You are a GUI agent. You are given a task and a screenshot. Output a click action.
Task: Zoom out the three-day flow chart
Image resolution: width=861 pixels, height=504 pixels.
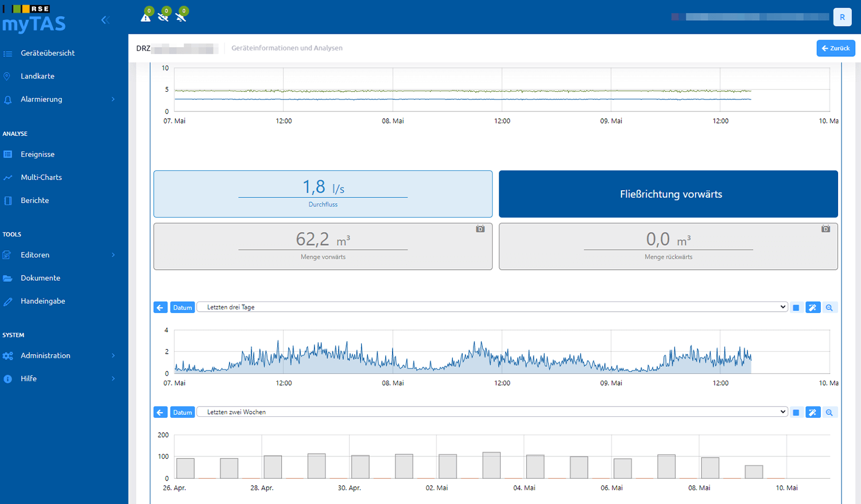829,308
